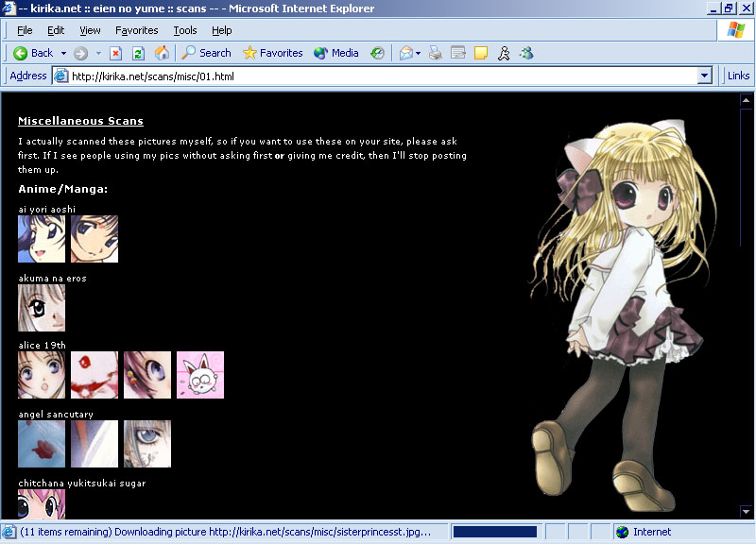The height and width of the screenshot is (544, 756).
Task: Click the History toolbar icon
Action: [377, 53]
